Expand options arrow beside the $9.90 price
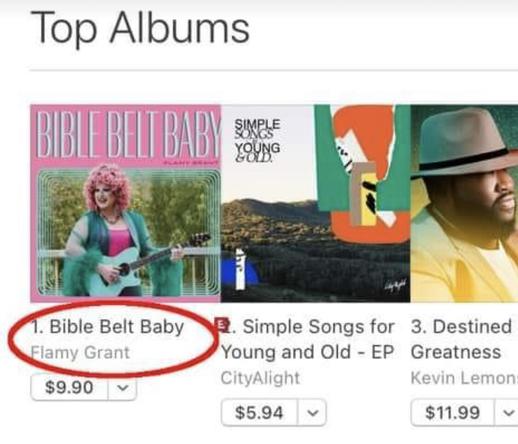The height and width of the screenshot is (444, 518). 123,387
